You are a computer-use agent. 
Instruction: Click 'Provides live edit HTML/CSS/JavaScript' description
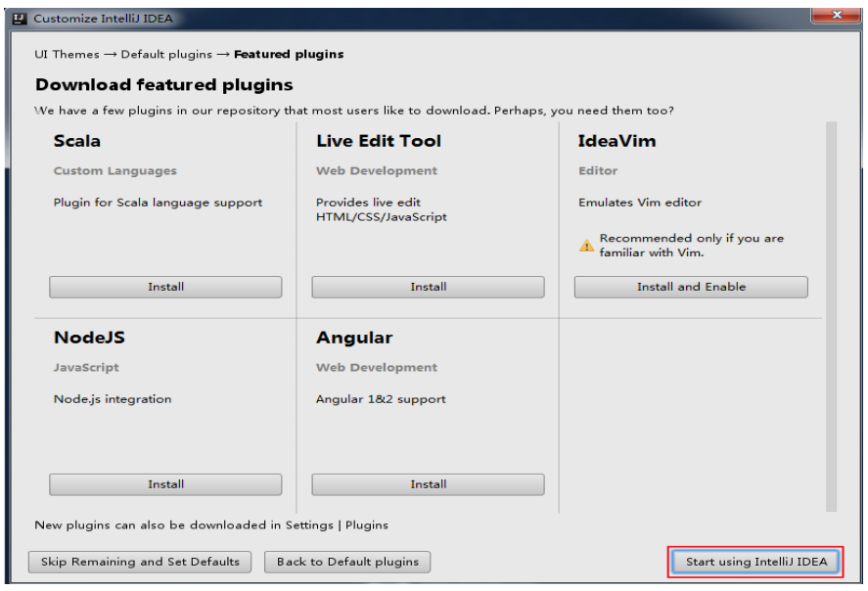click(382, 209)
